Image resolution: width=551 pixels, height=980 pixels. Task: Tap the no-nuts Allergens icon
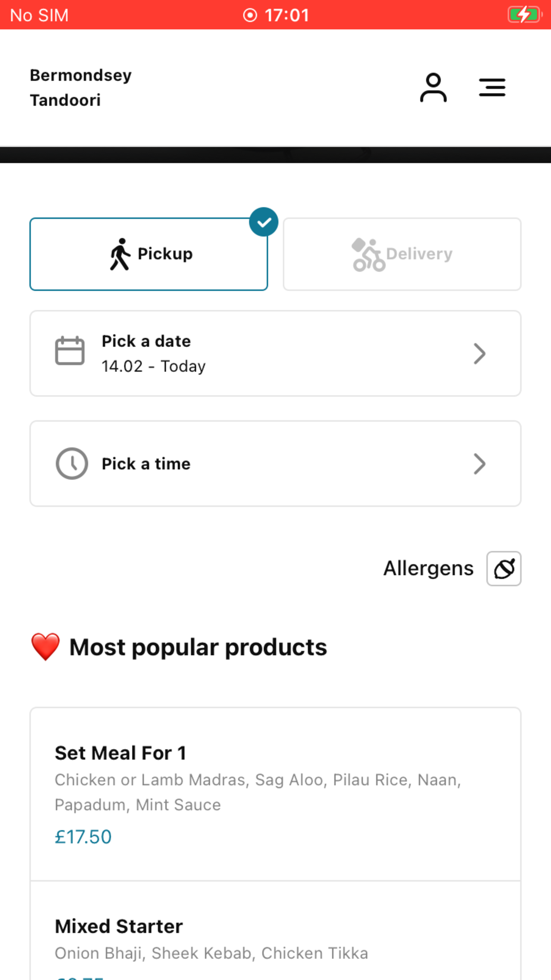(x=504, y=569)
